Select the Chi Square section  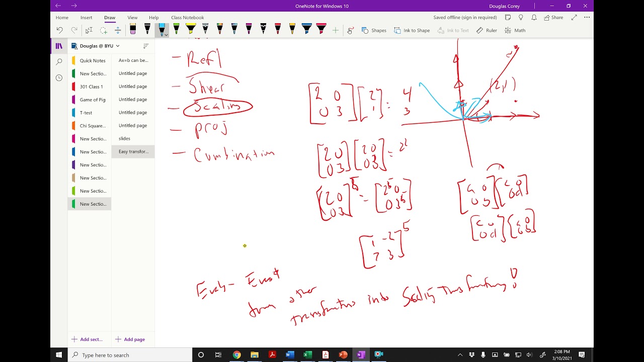click(x=90, y=126)
